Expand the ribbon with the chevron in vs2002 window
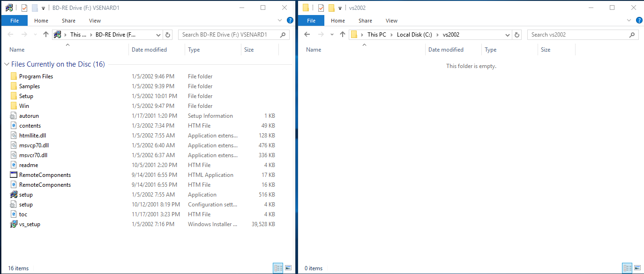The height and width of the screenshot is (274, 644). [x=629, y=20]
